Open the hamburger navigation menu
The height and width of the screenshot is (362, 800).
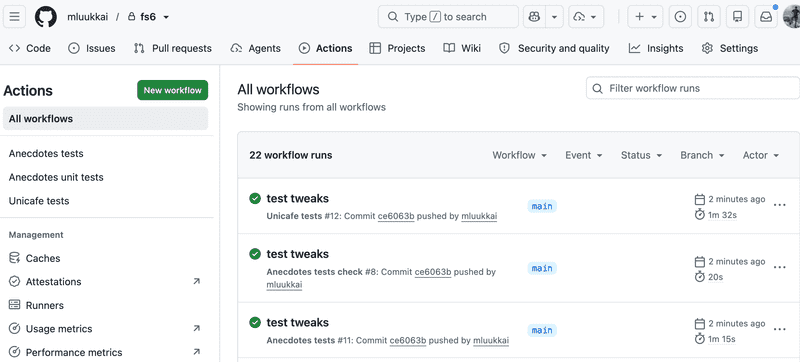[x=14, y=17]
